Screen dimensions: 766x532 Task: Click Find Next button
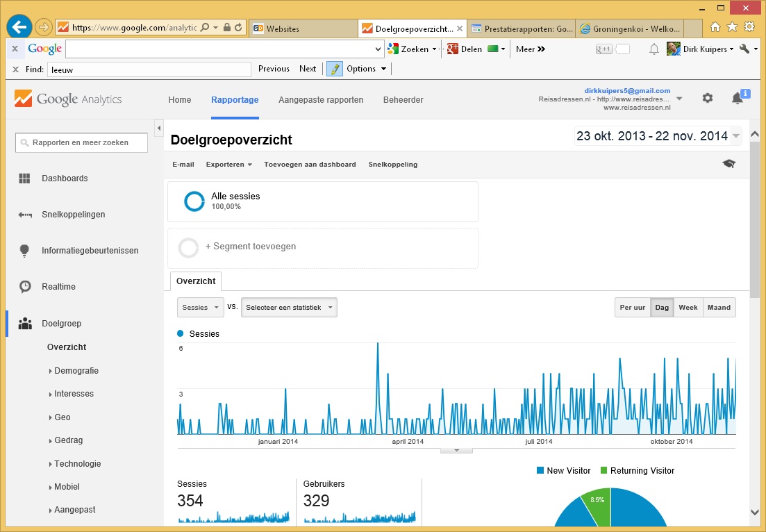(308, 69)
